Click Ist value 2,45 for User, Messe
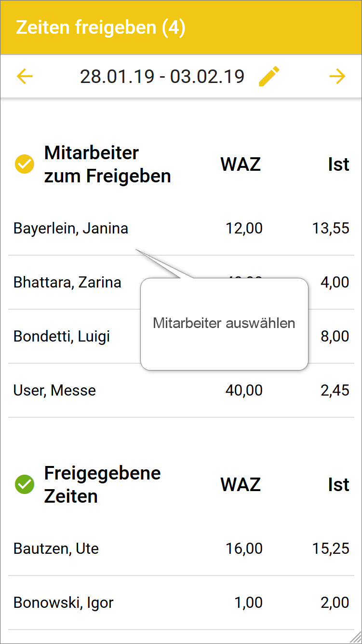Image resolution: width=362 pixels, height=644 pixels. pos(335,390)
